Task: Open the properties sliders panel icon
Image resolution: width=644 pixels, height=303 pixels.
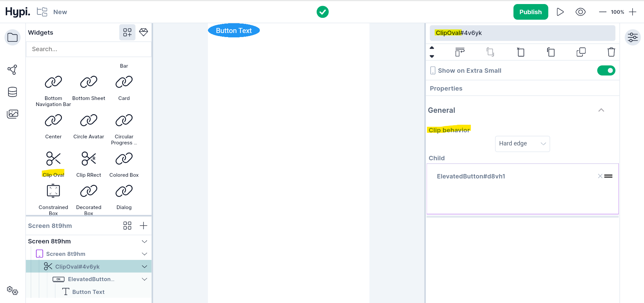Action: (x=632, y=37)
